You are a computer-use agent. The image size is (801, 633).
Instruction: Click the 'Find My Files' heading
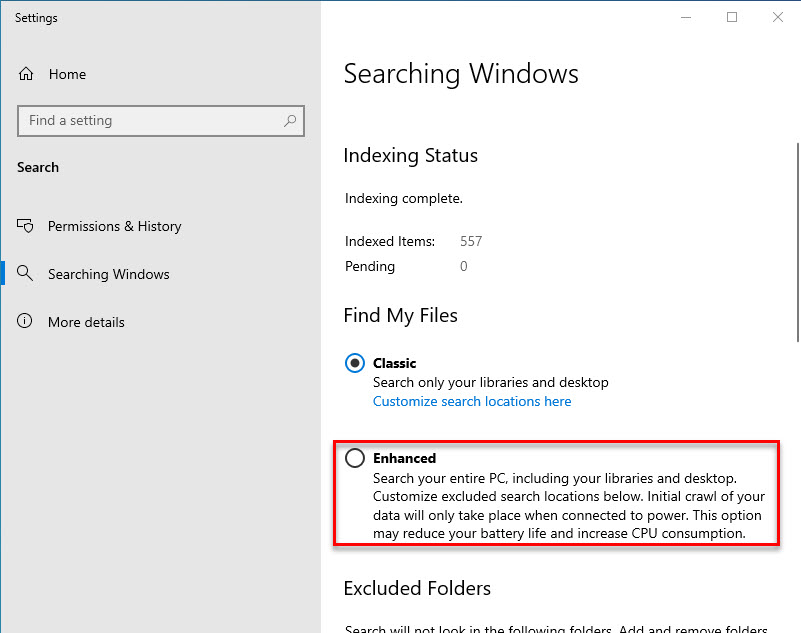tap(400, 316)
